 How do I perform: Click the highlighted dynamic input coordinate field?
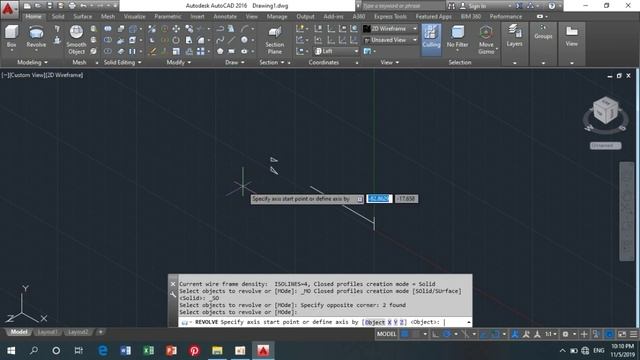(x=379, y=199)
